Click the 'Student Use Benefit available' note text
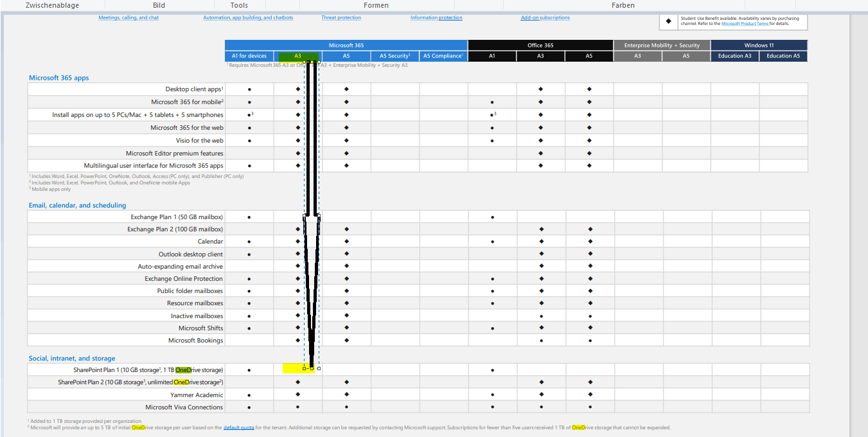Viewport: 868px width, 437px height. pyautogui.click(x=740, y=21)
